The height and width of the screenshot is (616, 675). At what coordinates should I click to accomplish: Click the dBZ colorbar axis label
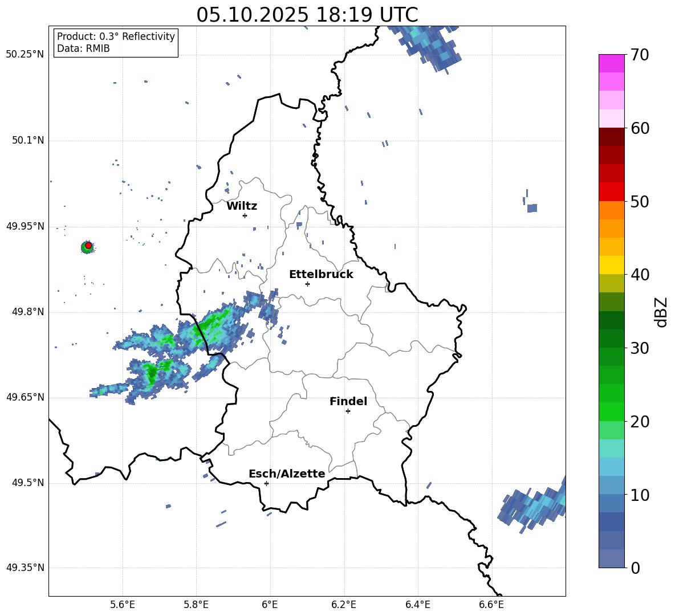point(661,312)
